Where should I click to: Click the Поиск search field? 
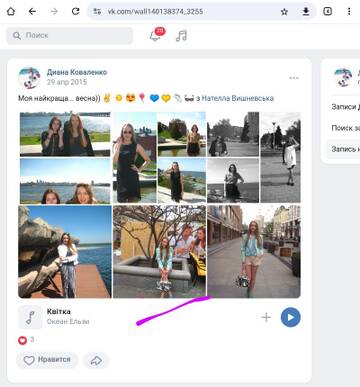tap(70, 35)
